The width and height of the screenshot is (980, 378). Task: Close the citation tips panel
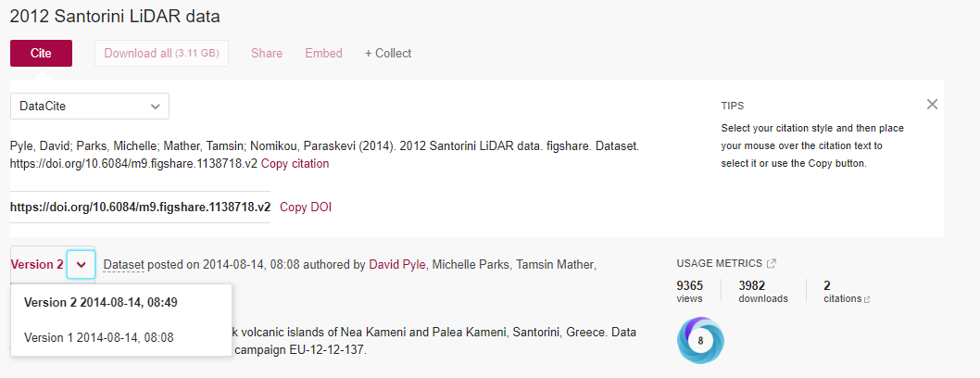point(932,105)
